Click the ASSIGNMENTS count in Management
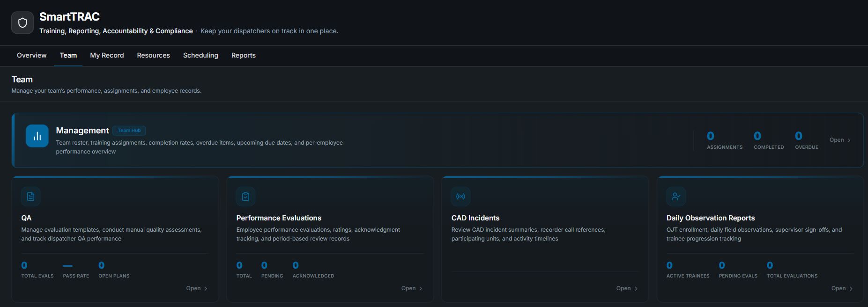This screenshot has width=868, height=307. (725, 140)
